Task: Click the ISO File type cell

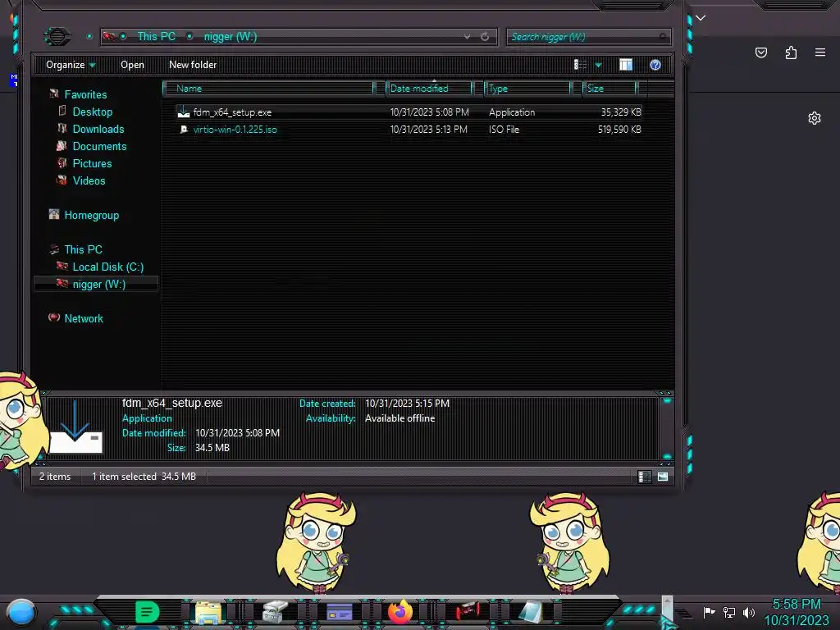Action: click(x=504, y=129)
